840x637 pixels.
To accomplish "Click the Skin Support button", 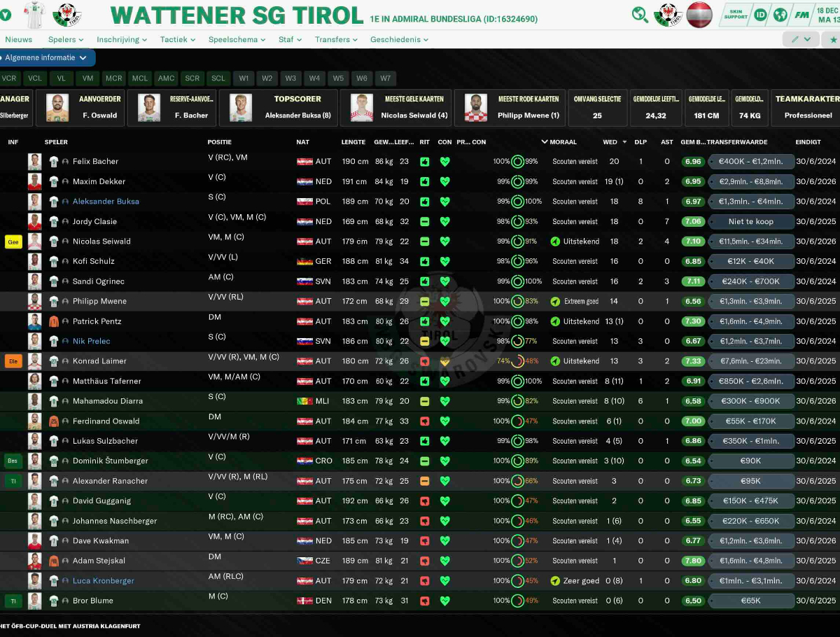I will coord(736,15).
